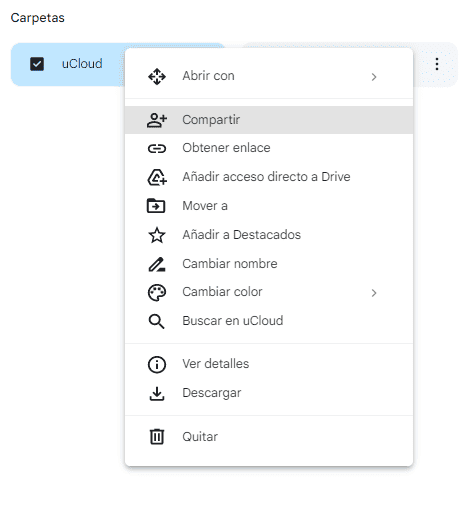Uncheck the uCloud folder checkbox

pos(37,64)
